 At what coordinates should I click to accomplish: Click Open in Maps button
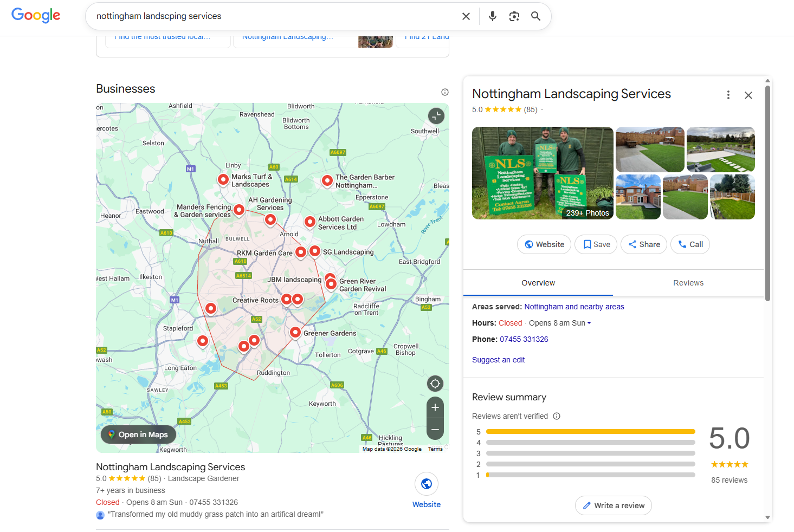click(138, 434)
